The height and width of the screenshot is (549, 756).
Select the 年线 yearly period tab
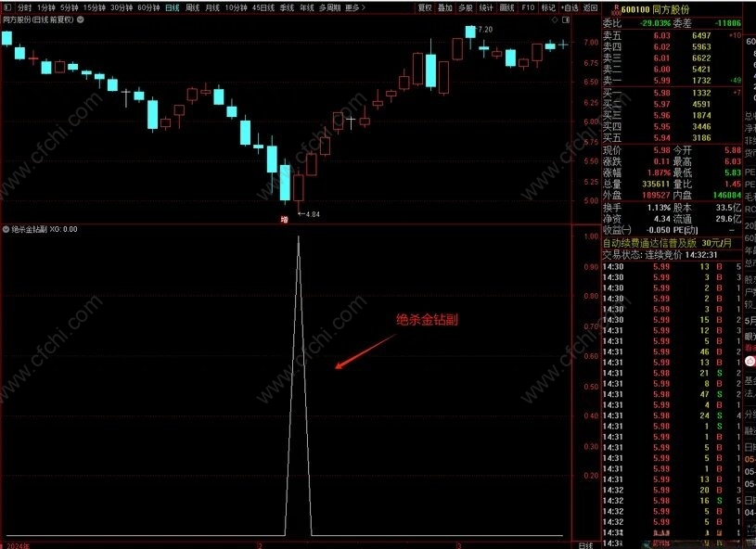point(307,7)
